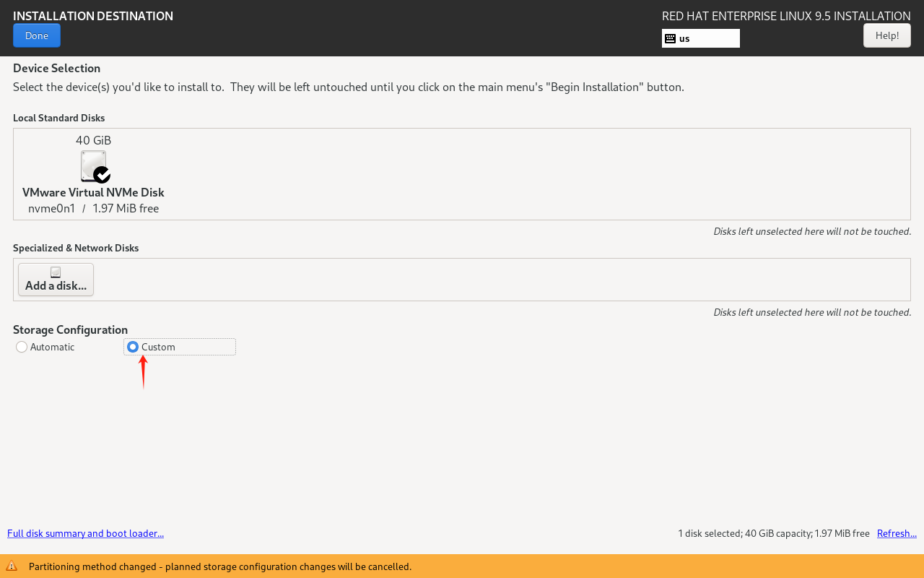Click the Device Selection heading
The height and width of the screenshot is (578, 924).
coord(56,68)
